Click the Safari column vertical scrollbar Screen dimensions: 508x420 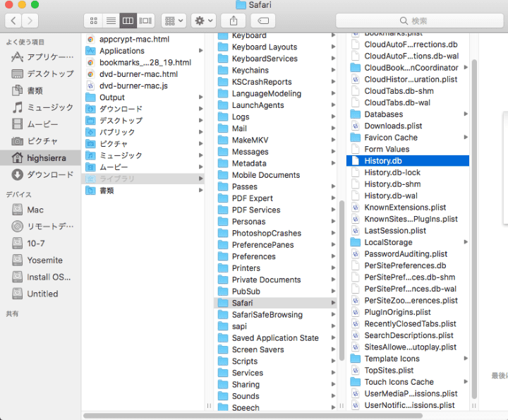[x=474, y=229]
